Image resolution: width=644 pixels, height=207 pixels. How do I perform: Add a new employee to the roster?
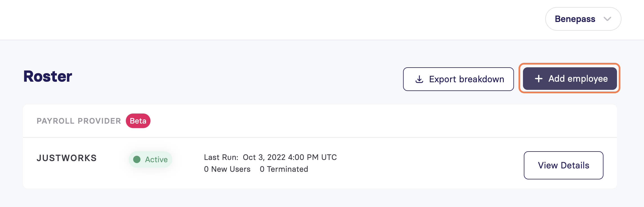[570, 79]
